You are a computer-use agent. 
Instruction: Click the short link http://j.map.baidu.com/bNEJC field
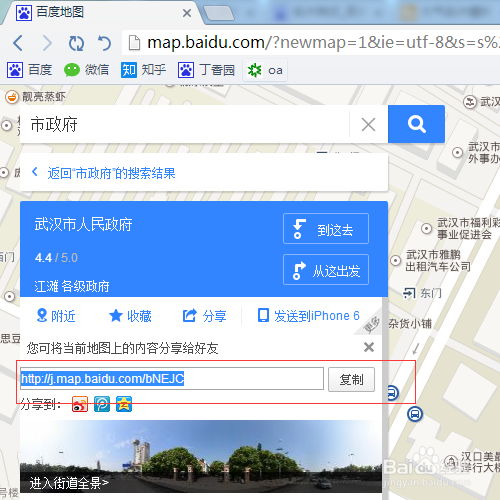coord(172,379)
